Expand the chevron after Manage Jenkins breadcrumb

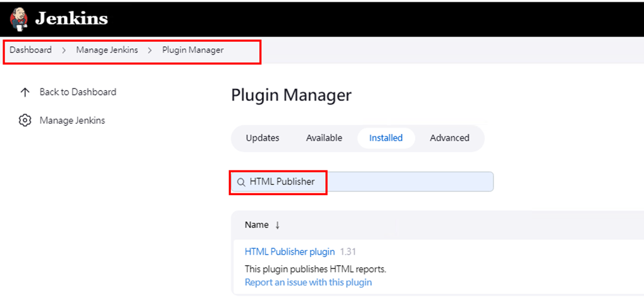[150, 50]
